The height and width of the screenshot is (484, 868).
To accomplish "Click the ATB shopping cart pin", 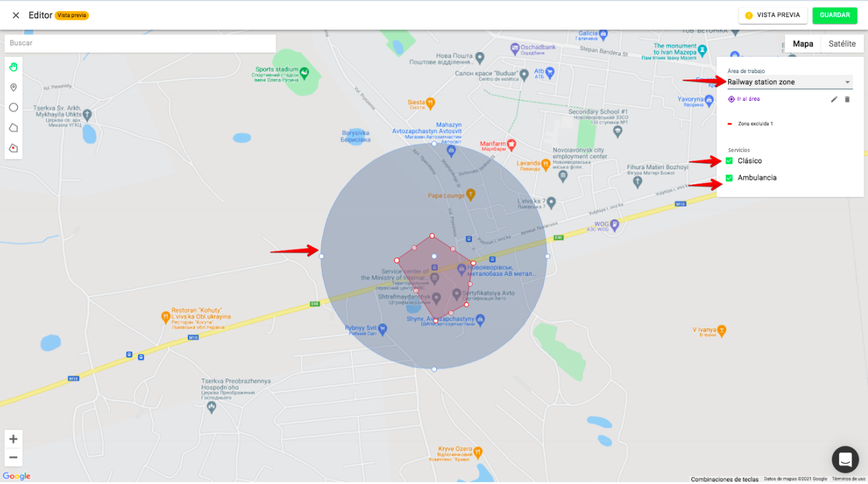I will 549,72.
